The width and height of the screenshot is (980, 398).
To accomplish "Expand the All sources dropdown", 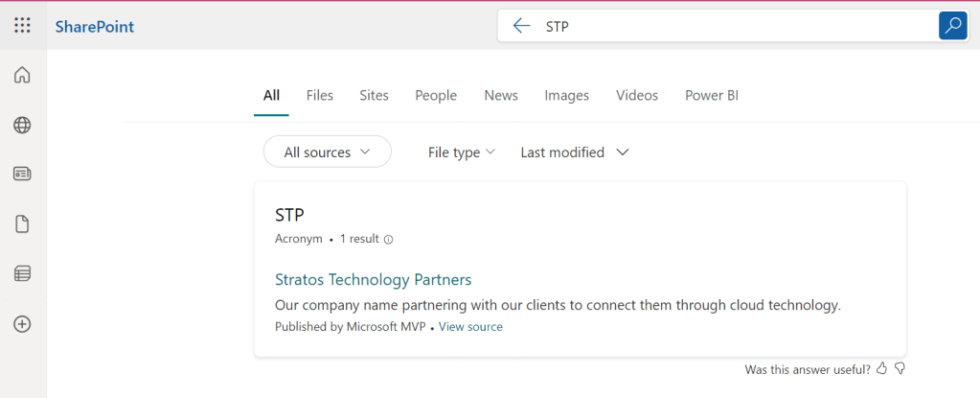I will pos(327,152).
